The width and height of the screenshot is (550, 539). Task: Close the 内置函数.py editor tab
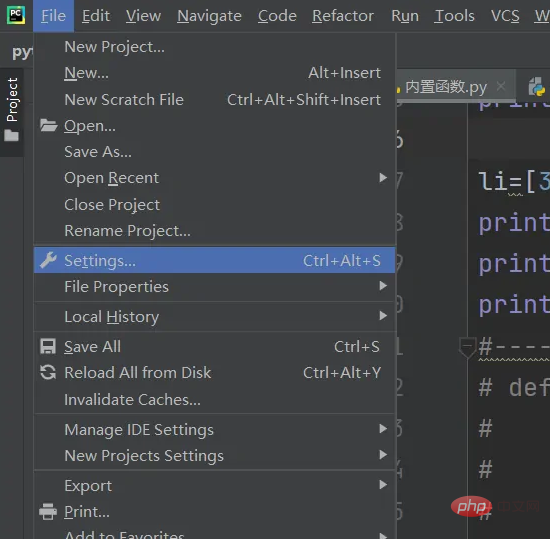[x=501, y=86]
